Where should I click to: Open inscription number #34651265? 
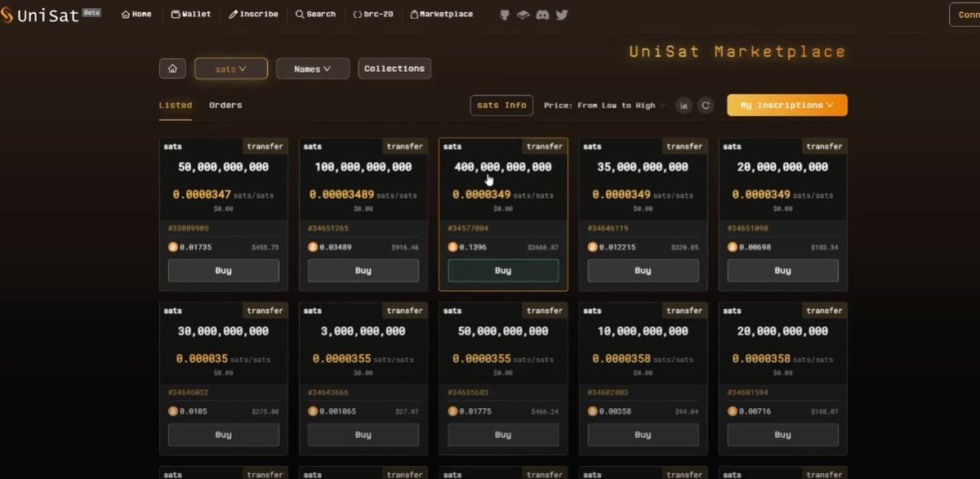pos(328,228)
